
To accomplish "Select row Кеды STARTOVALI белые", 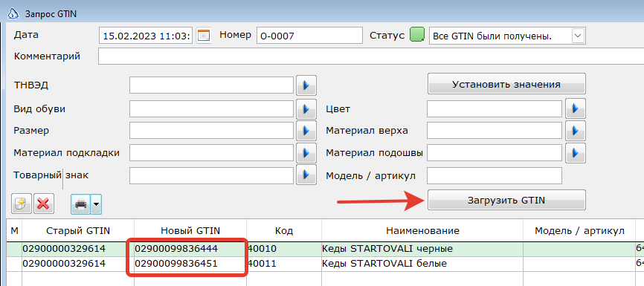I will 325,264.
